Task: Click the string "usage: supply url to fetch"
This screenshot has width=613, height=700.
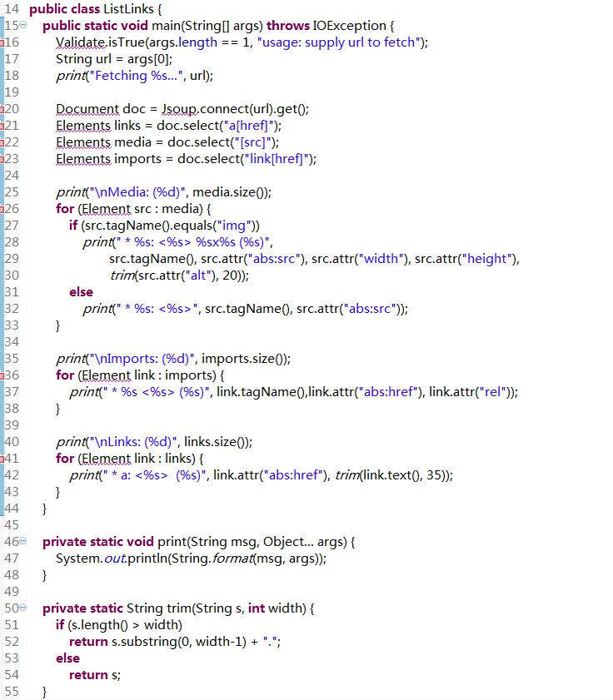Action: tap(338, 42)
